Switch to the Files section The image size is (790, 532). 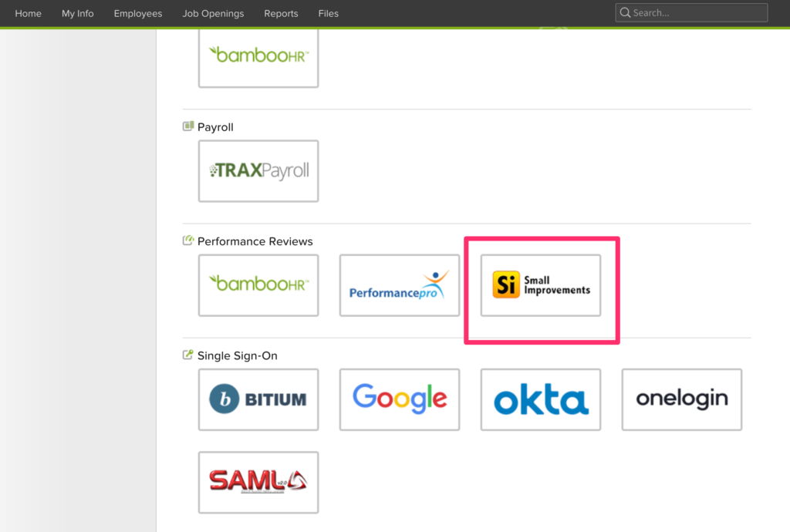[329, 14]
